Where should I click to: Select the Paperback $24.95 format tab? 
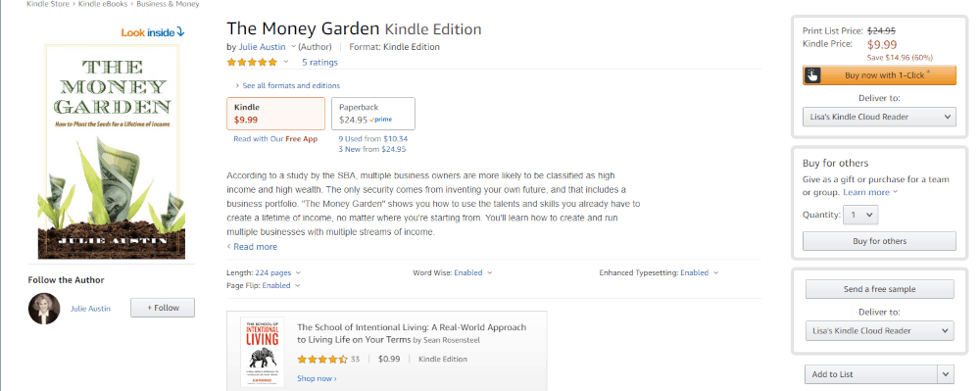tap(373, 114)
